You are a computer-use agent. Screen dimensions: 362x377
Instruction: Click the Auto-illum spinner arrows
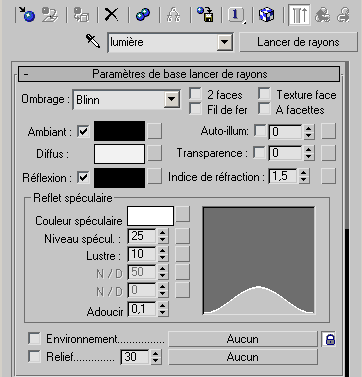click(308, 132)
